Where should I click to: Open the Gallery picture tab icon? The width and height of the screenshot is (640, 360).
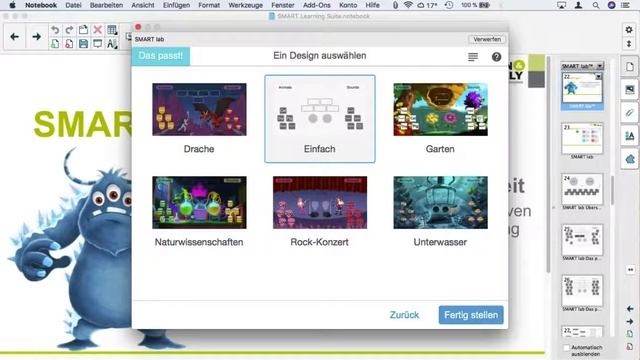[629, 89]
